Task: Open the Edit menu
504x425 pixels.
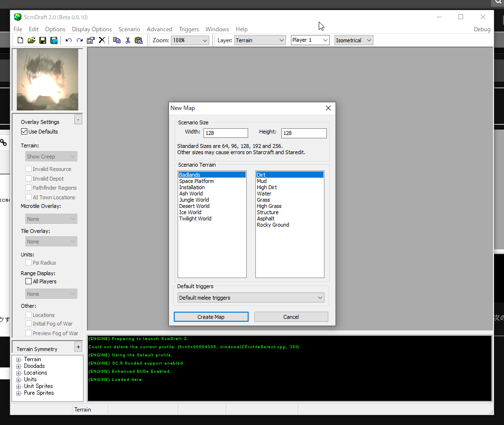Action: tap(34, 29)
